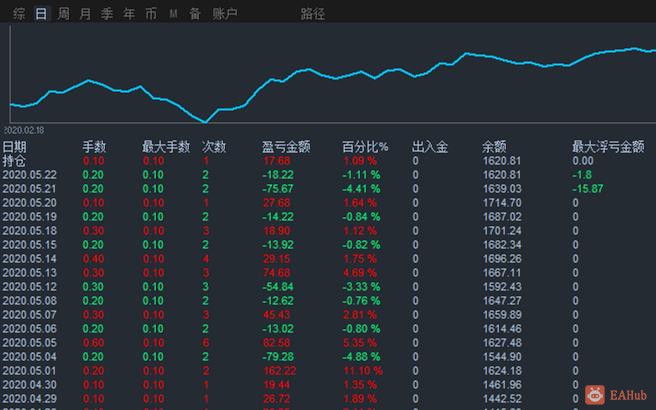Select the 2020.05.21 date row
656x410 pixels.
point(29,189)
